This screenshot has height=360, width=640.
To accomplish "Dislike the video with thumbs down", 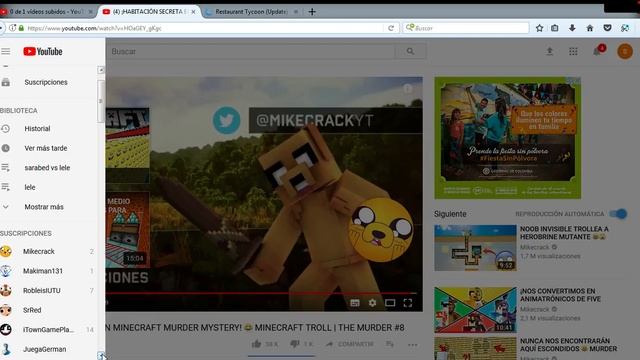I will 295,344.
